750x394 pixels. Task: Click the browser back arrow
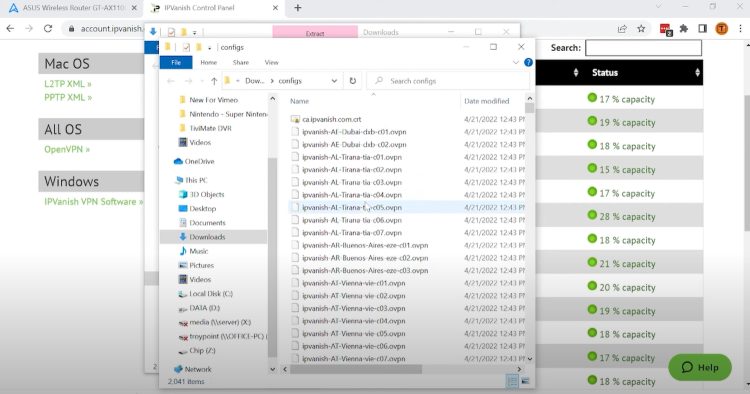[10, 29]
